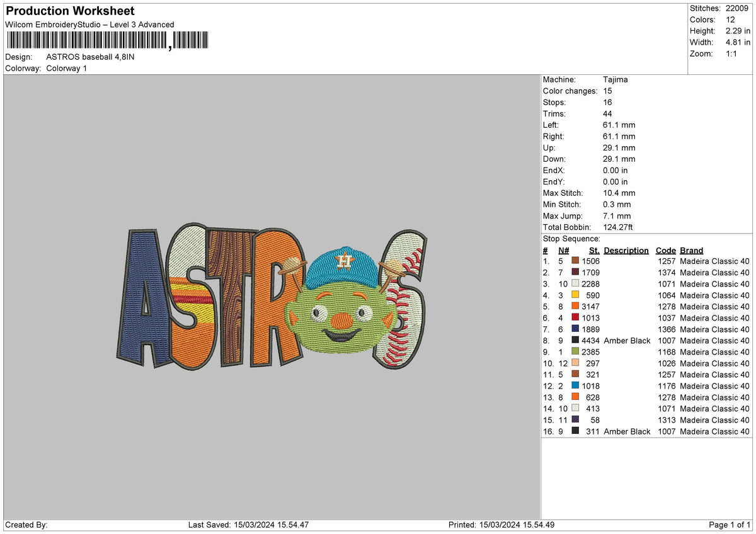Click the Code column header
Image resolution: width=756 pixels, height=534 pixels.
click(665, 250)
